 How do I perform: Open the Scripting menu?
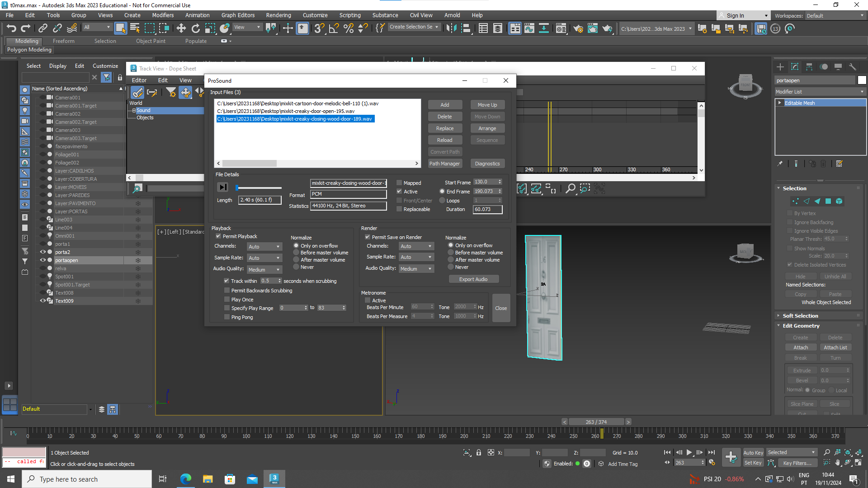(350, 15)
